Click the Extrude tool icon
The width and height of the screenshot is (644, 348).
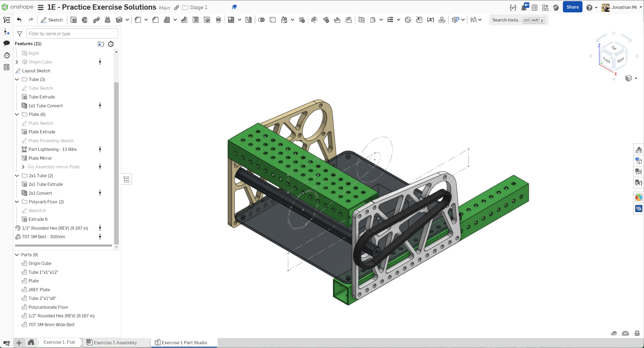tap(73, 20)
